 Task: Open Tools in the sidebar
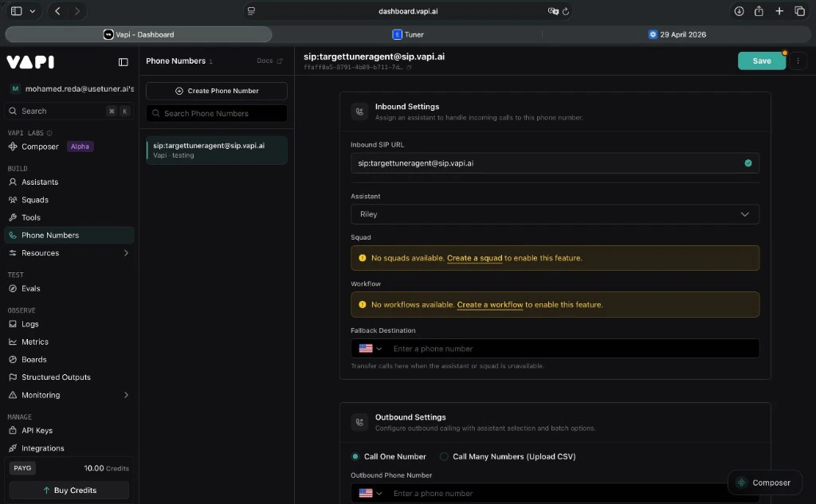point(31,217)
